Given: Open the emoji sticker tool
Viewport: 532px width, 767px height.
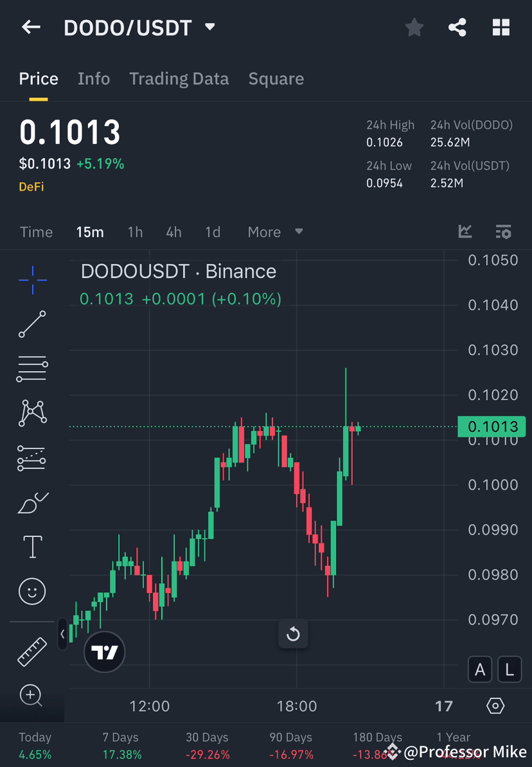Looking at the screenshot, I should (32, 591).
